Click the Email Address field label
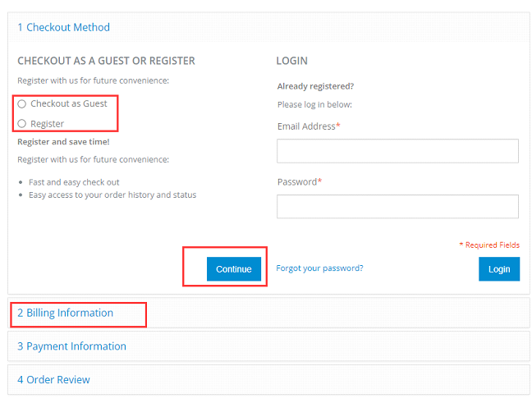The image size is (532, 403). [x=306, y=126]
